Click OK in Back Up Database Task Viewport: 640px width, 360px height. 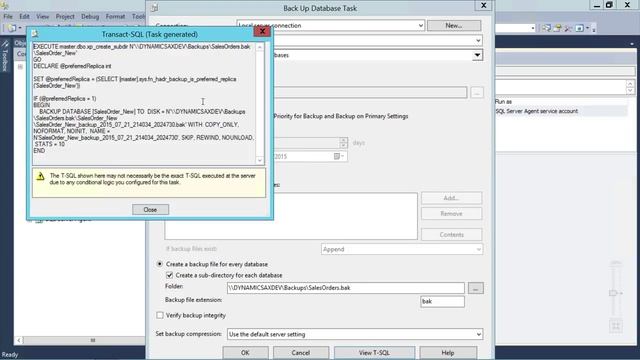point(245,353)
